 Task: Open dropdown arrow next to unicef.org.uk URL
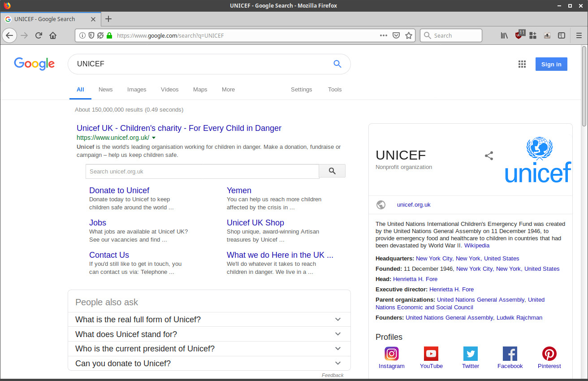(154, 138)
